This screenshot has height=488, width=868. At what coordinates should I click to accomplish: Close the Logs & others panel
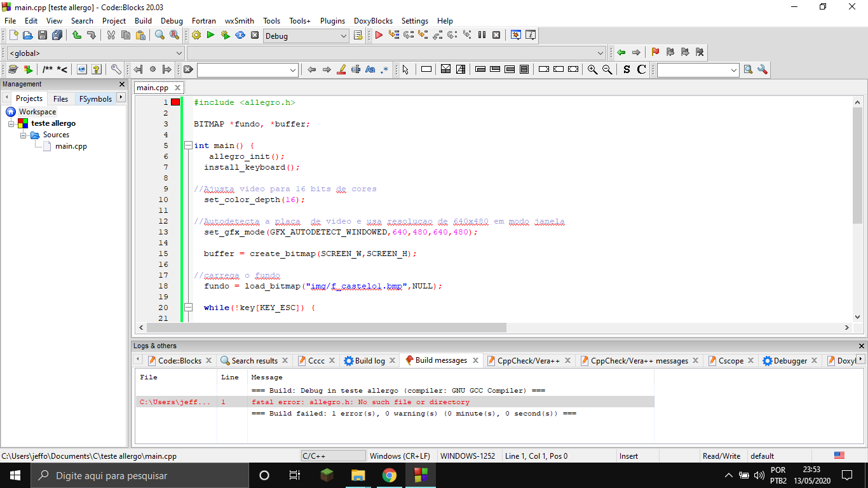[862, 346]
